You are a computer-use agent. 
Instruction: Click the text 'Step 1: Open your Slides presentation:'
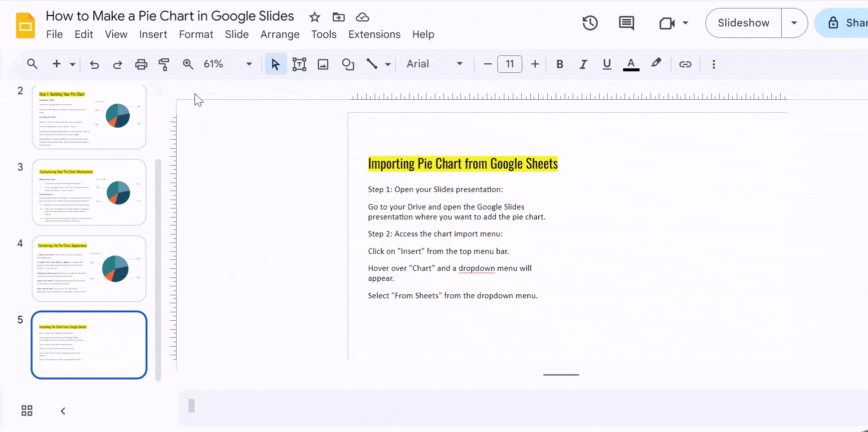coord(435,190)
